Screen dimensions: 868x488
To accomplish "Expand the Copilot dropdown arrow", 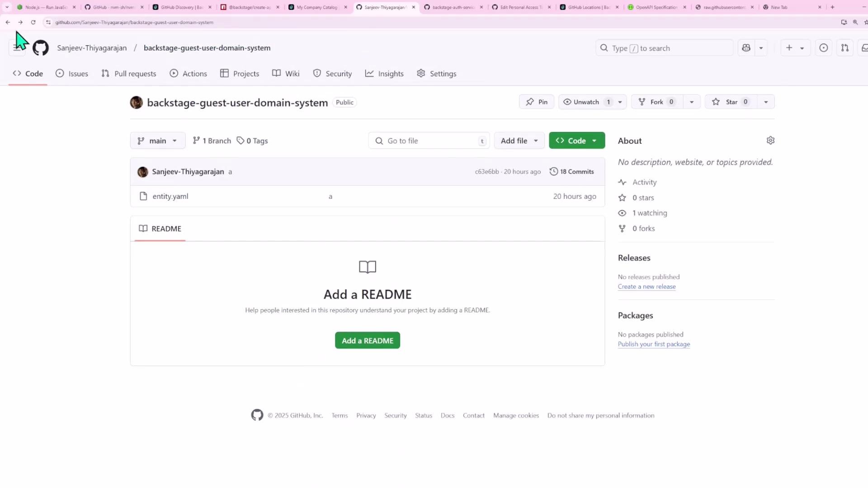I will point(761,48).
